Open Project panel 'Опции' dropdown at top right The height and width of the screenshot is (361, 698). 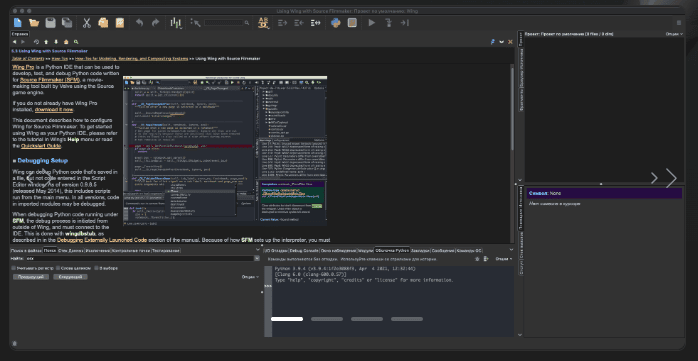674,34
